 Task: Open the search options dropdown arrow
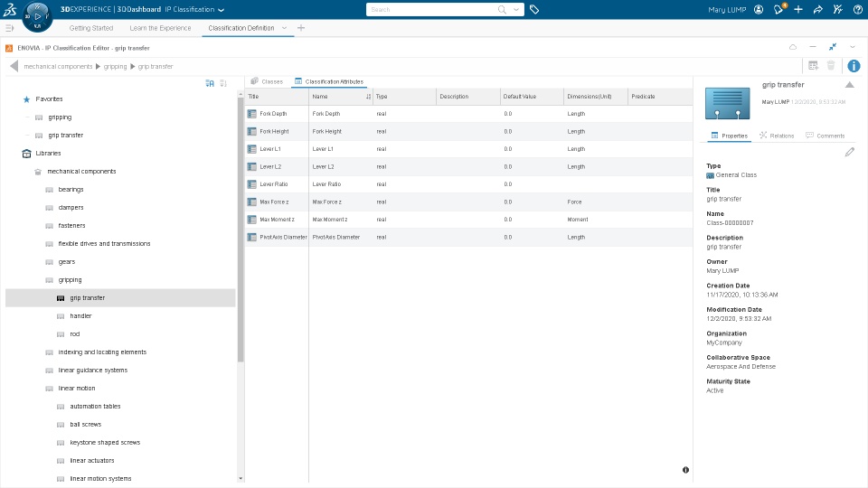point(516,9)
